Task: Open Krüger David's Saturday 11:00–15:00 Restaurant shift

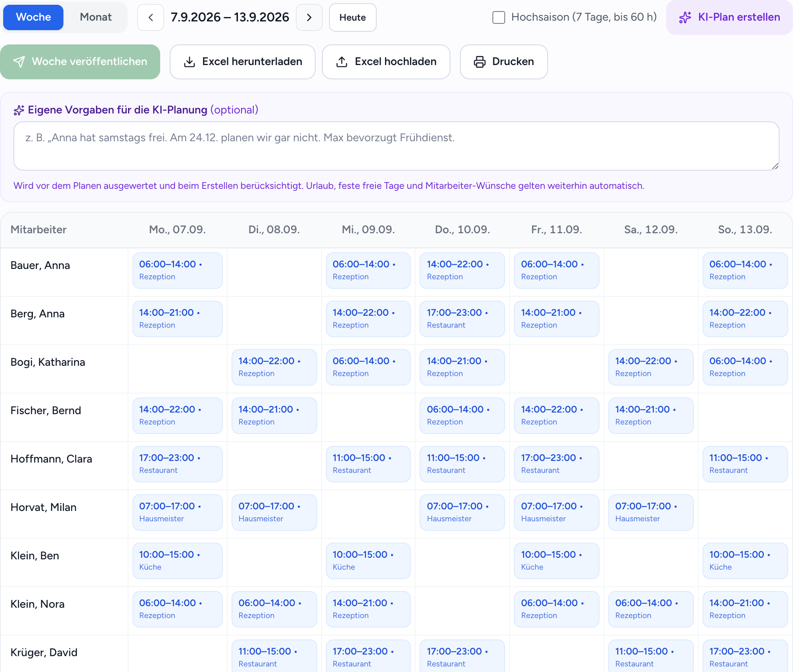Action: [x=651, y=657]
